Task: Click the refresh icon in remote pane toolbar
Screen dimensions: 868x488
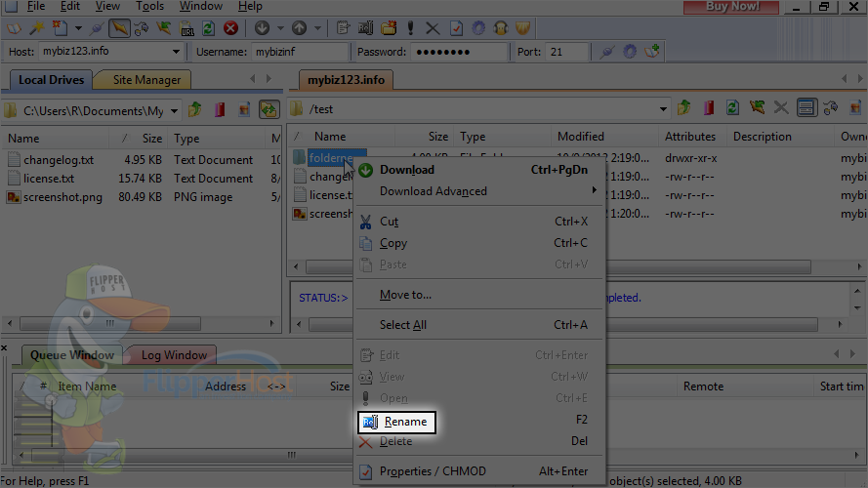Action: pyautogui.click(x=732, y=107)
